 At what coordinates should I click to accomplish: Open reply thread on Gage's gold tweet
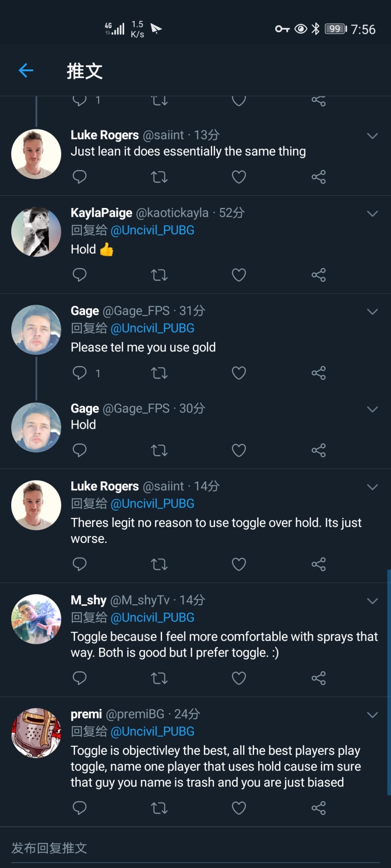[x=79, y=373]
